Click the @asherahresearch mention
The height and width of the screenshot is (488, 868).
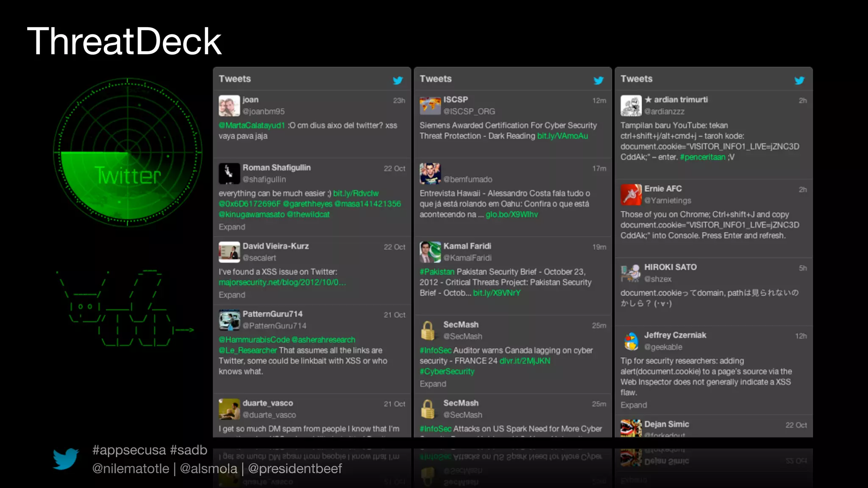(x=323, y=339)
